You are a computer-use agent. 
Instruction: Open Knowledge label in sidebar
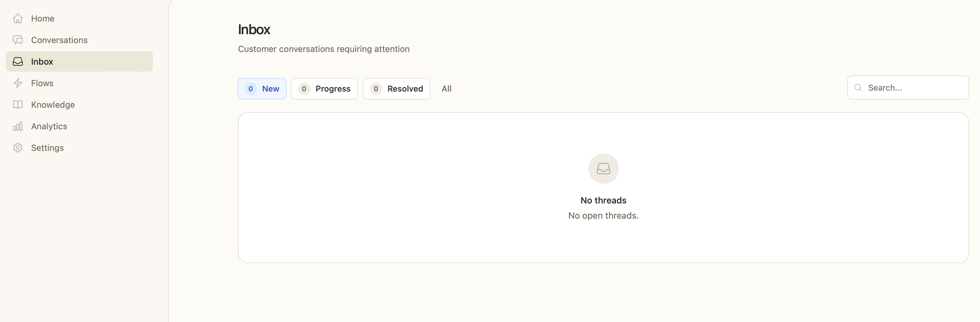53,105
